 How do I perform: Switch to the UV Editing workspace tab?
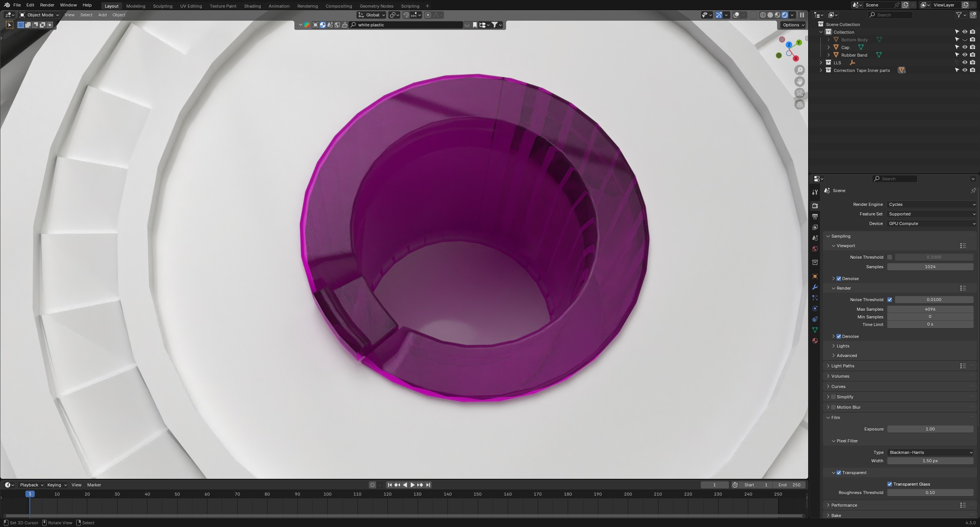point(191,6)
